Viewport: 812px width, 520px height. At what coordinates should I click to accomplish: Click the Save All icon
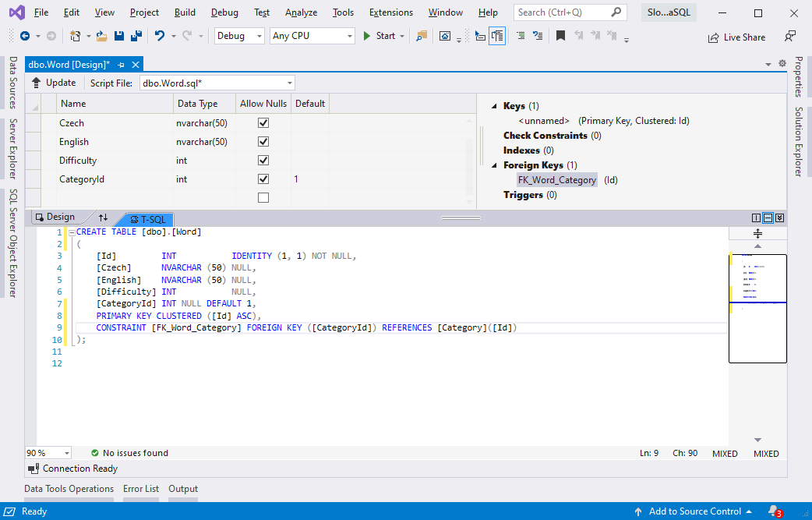click(x=136, y=36)
